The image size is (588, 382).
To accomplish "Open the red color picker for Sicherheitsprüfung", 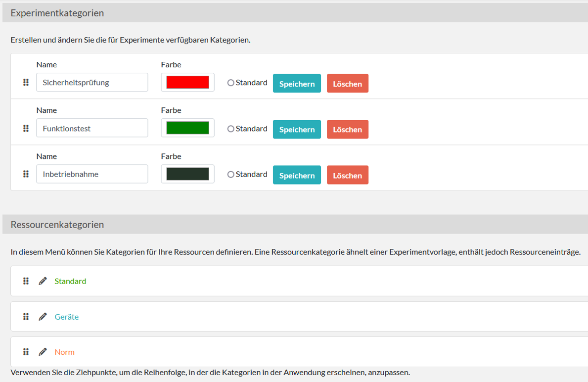I will (x=187, y=82).
